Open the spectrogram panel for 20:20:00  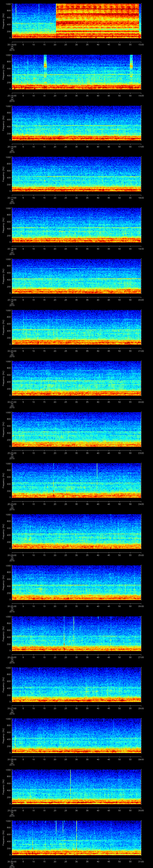click(x=76, y=327)
